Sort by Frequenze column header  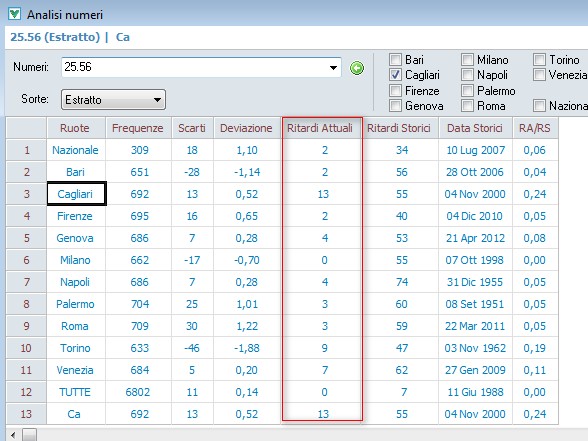click(x=138, y=128)
